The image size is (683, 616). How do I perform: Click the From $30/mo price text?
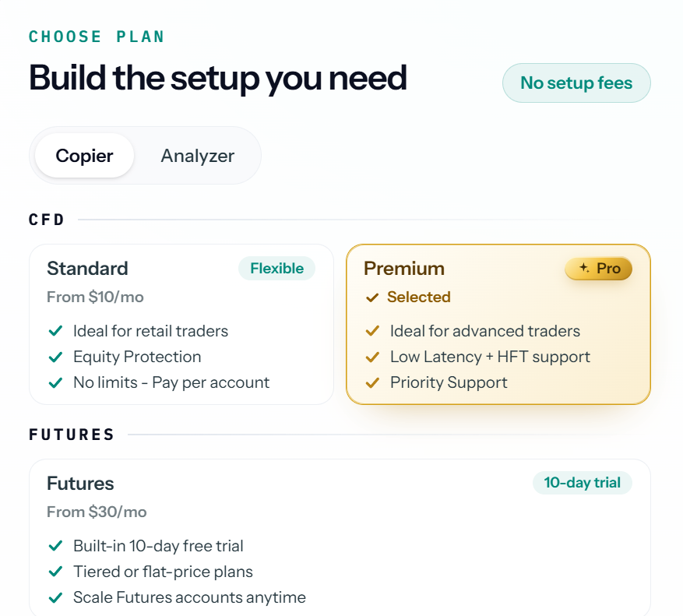(97, 512)
